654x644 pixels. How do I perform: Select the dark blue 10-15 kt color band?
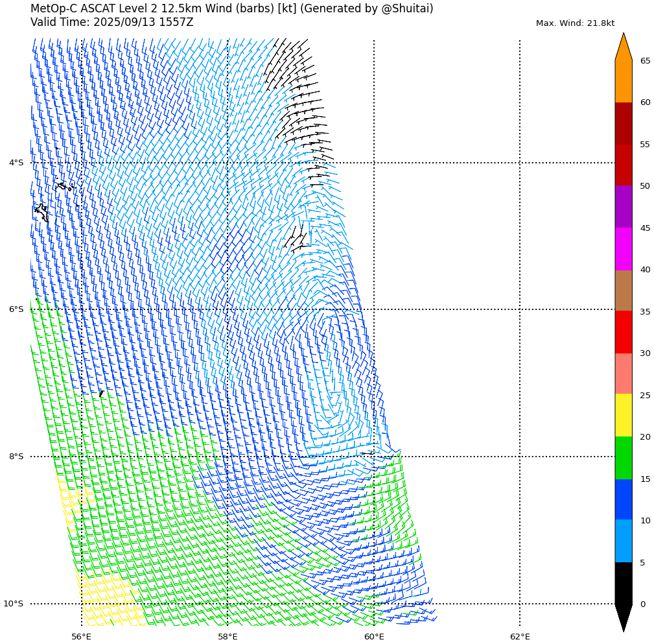coord(624,499)
